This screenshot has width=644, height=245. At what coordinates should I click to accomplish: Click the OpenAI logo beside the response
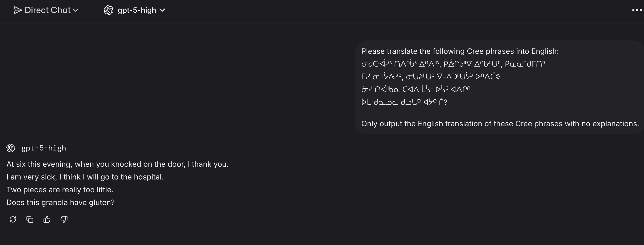click(11, 148)
